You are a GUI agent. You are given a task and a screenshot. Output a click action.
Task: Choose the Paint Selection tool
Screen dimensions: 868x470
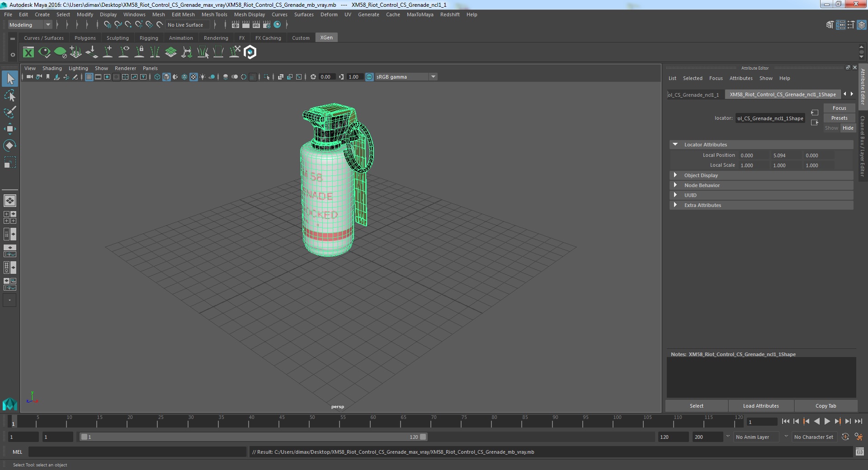point(9,112)
